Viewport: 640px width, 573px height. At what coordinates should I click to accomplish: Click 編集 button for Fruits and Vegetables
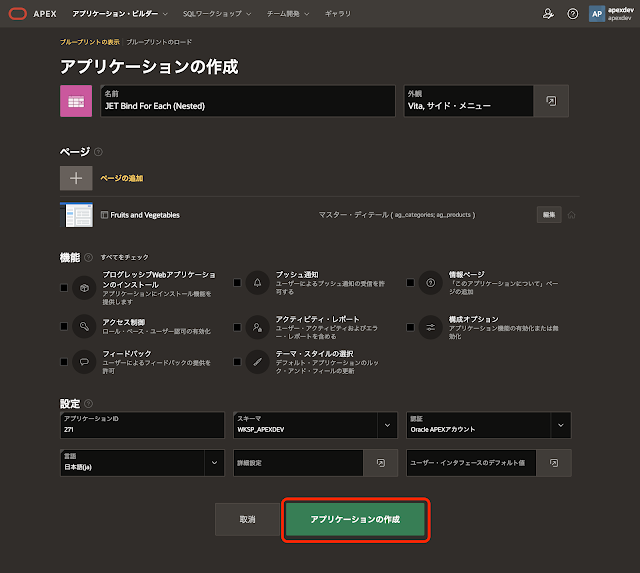[549, 215]
